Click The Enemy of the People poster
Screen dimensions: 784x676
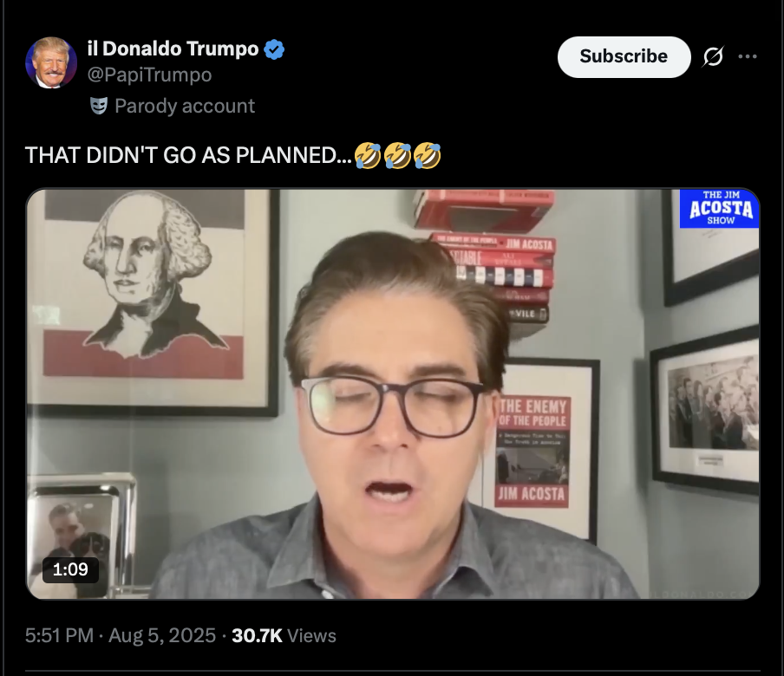coord(533,452)
